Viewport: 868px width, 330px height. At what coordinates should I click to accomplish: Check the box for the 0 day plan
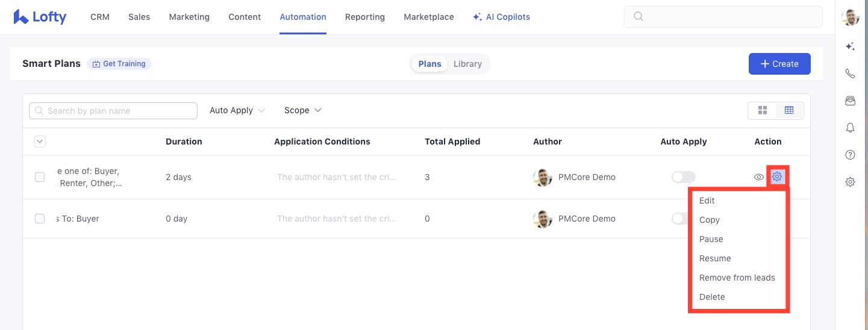[x=40, y=219]
